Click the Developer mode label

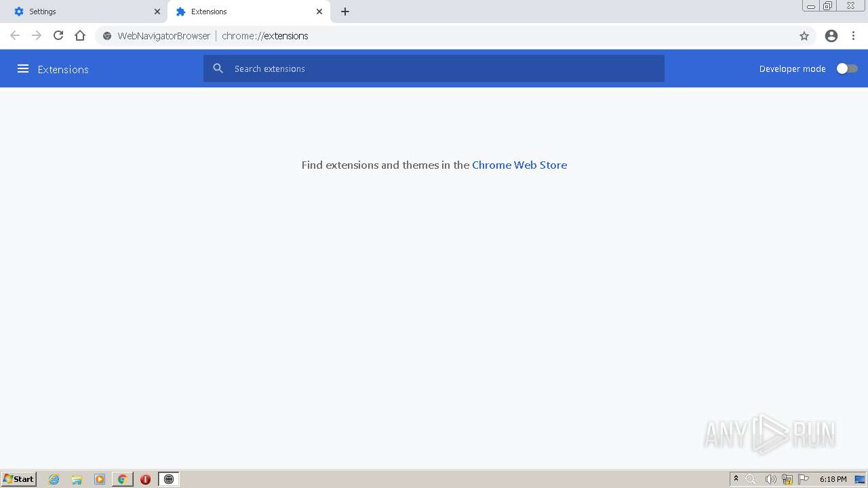[x=792, y=68]
